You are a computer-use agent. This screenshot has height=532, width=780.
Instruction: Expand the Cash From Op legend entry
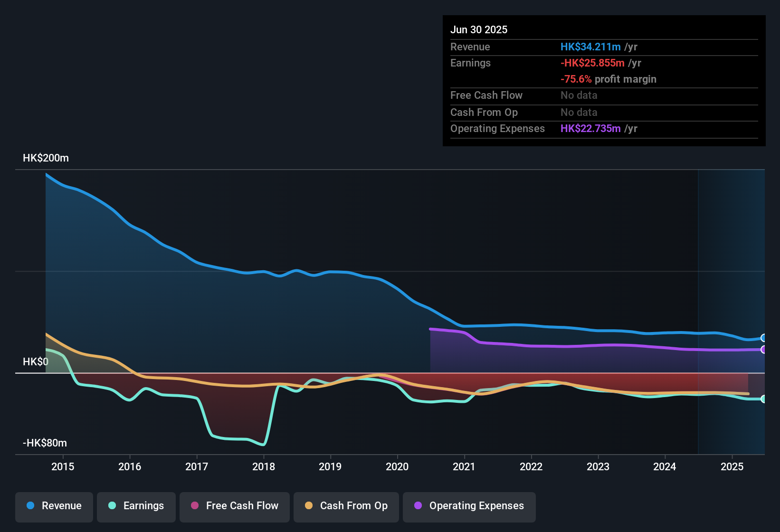(x=346, y=506)
